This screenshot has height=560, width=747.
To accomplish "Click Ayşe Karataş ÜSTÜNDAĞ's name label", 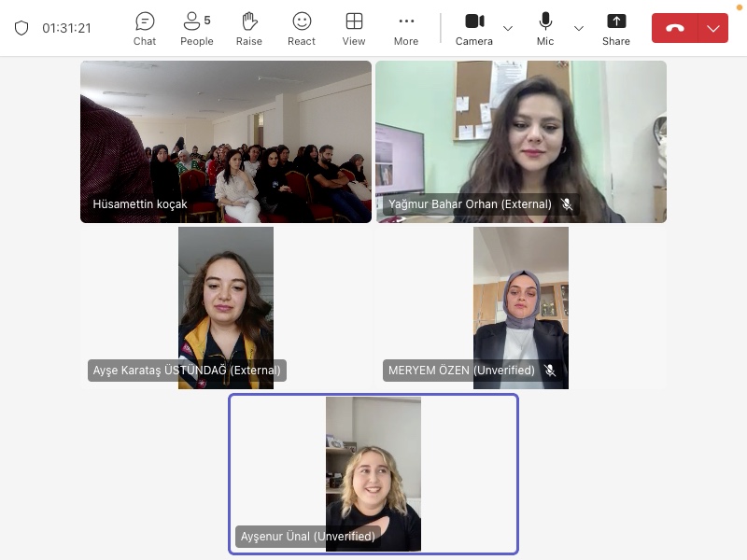I will pos(187,371).
